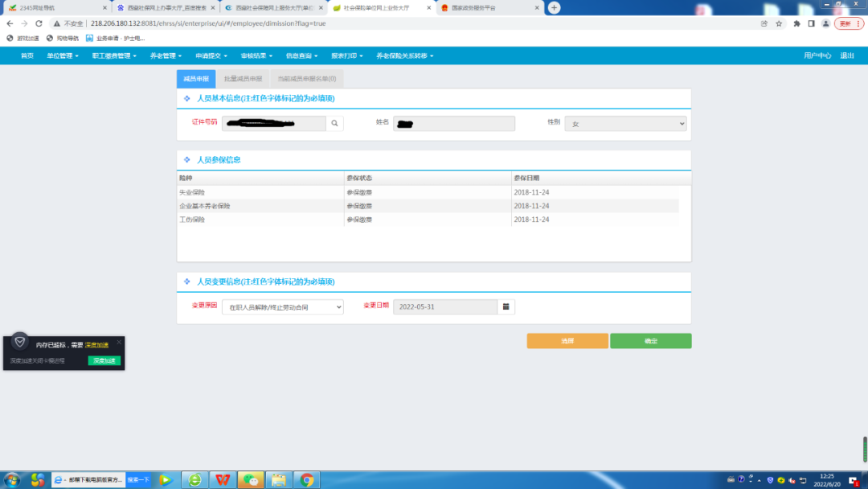Viewport: 868px width, 489px height.
Task: Expand the 性别 dropdown
Action: (x=625, y=124)
